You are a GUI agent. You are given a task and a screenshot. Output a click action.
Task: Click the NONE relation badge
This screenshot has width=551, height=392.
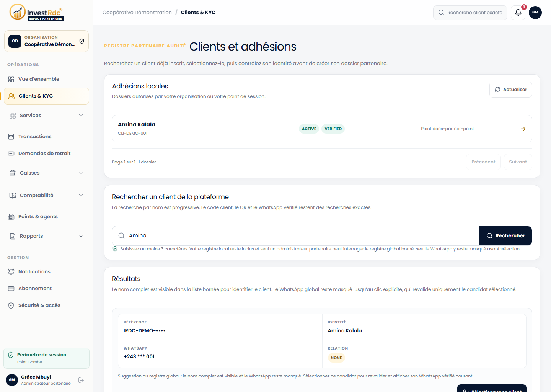coord(336,358)
